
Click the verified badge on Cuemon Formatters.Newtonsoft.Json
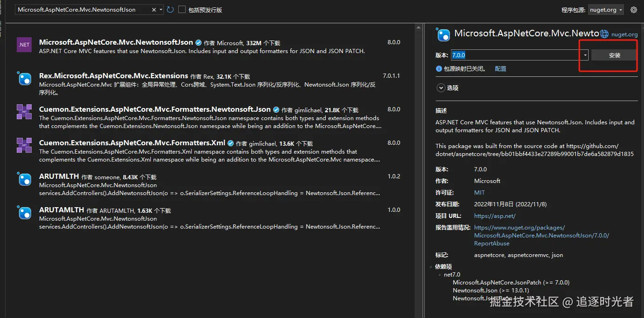click(276, 109)
